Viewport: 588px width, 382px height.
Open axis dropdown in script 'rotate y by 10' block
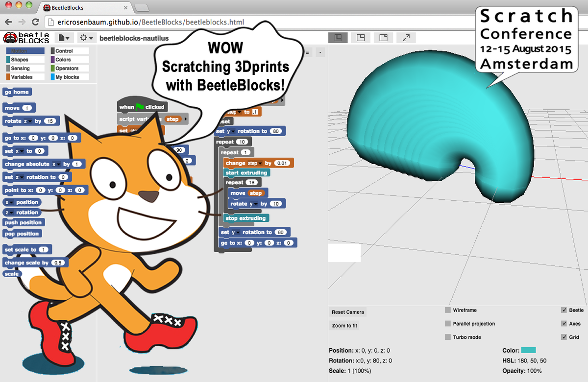click(253, 204)
